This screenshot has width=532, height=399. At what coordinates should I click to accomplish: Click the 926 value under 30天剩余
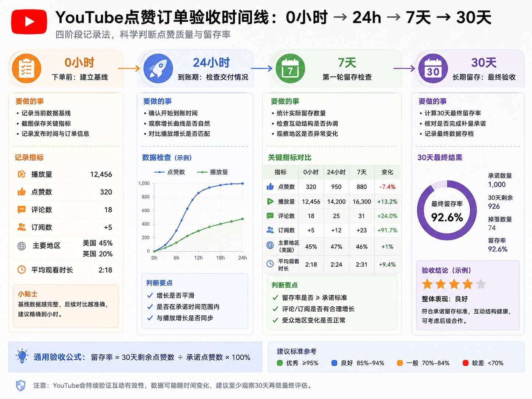(494, 206)
